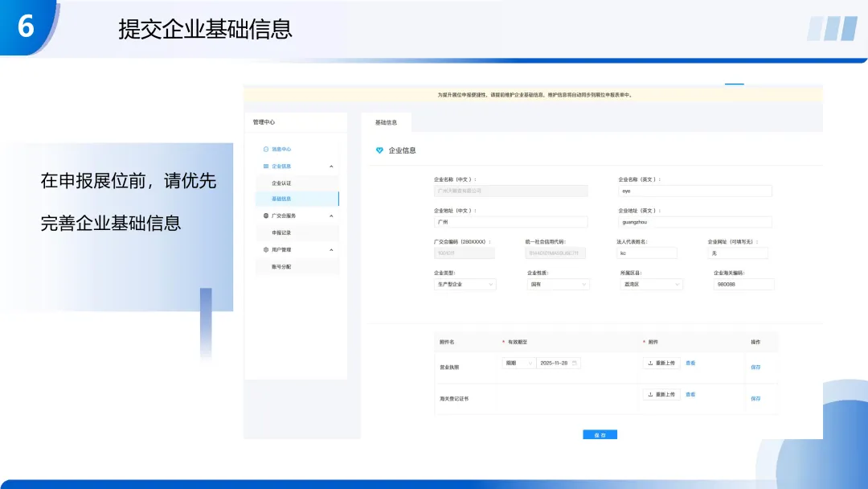
Task: Click the 操作 column header
Action: click(x=755, y=343)
